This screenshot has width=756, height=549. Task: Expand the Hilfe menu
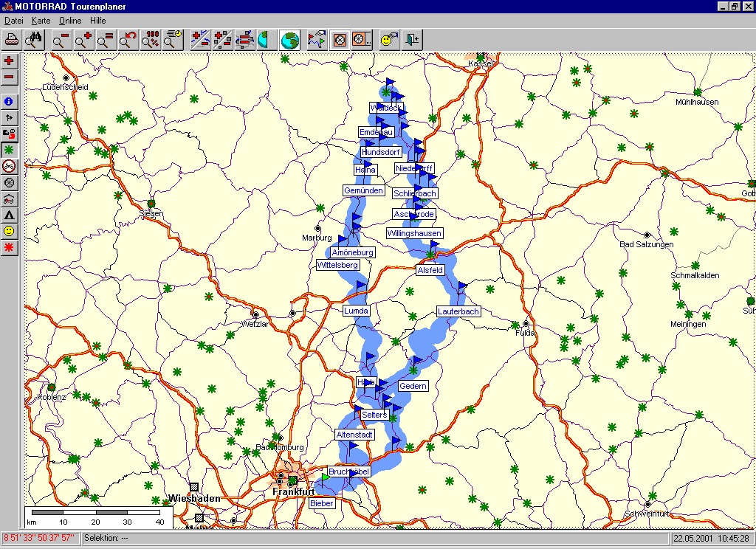pos(97,21)
